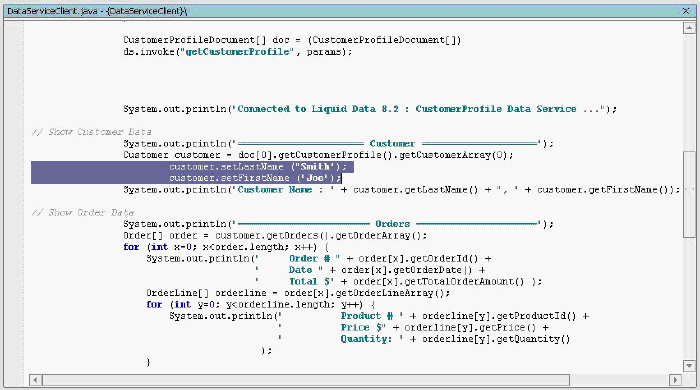
Task: Click the 'Date' getOrderDate line
Action: point(370,270)
